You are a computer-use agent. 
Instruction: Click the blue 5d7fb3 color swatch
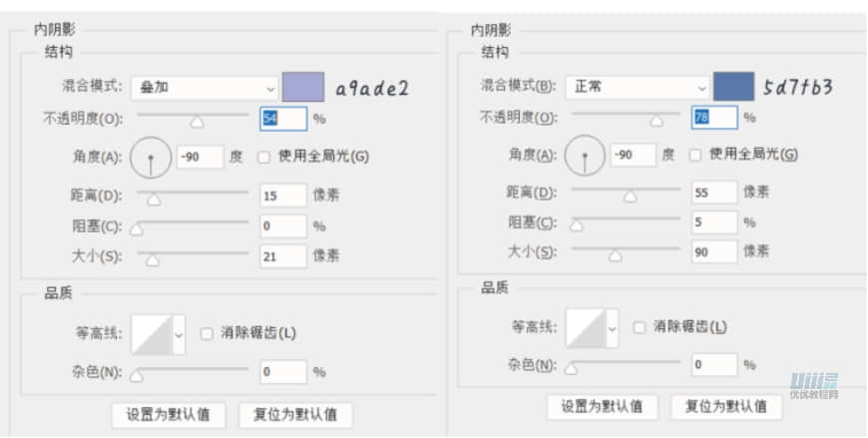732,87
